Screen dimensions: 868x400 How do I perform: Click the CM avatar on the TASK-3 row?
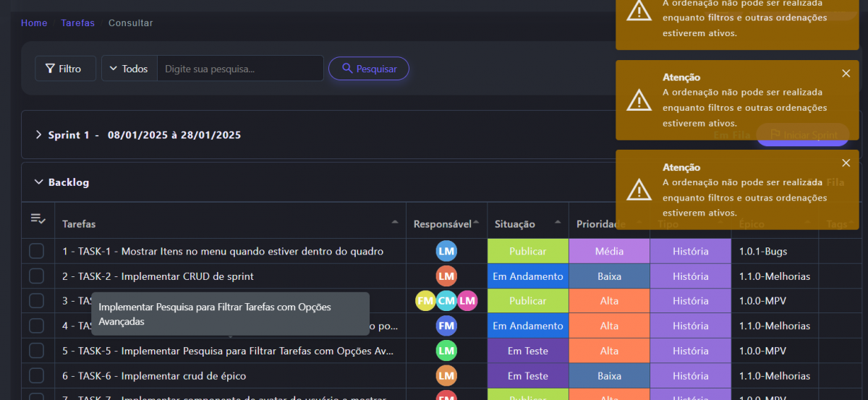tap(446, 301)
